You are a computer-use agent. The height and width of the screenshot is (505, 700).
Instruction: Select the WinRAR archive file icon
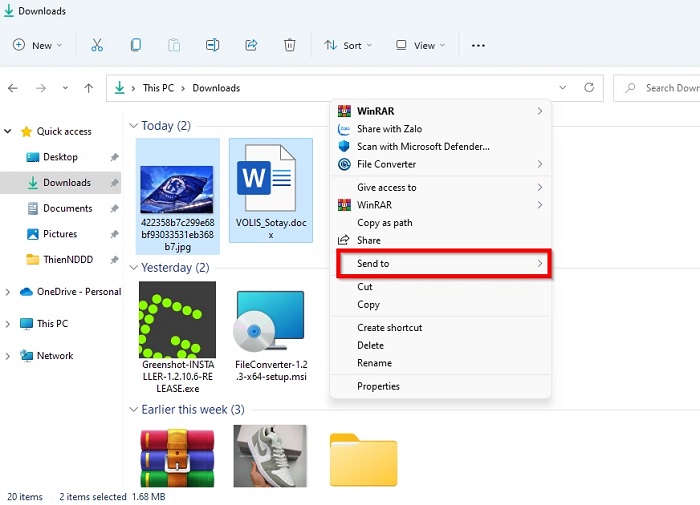(x=177, y=458)
